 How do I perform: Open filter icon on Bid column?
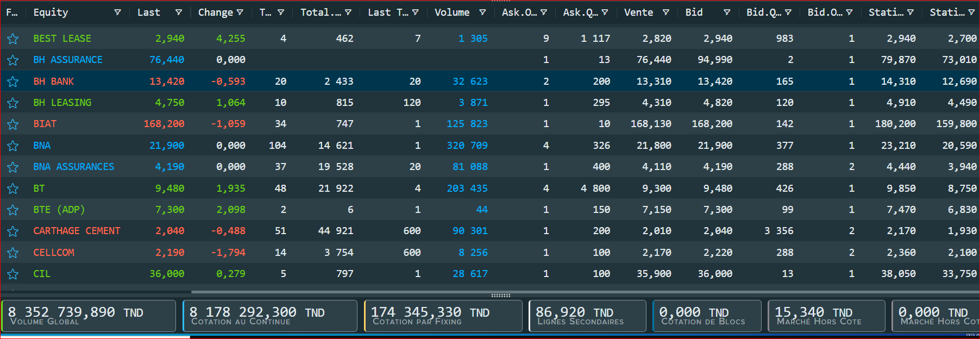pyautogui.click(x=727, y=12)
